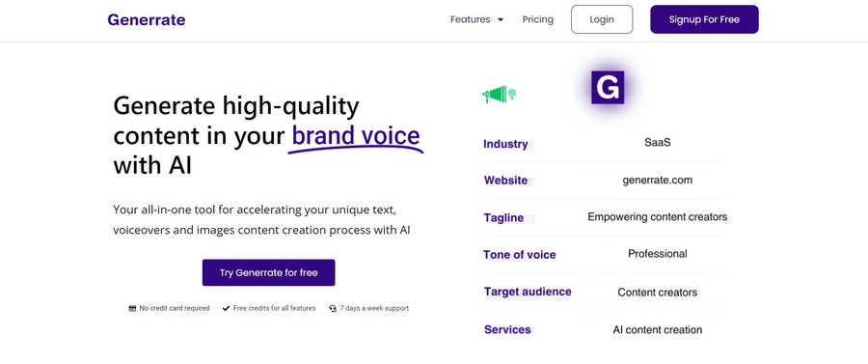Go to the Pricing page
Viewport: 868px width, 364px height.
click(x=537, y=19)
